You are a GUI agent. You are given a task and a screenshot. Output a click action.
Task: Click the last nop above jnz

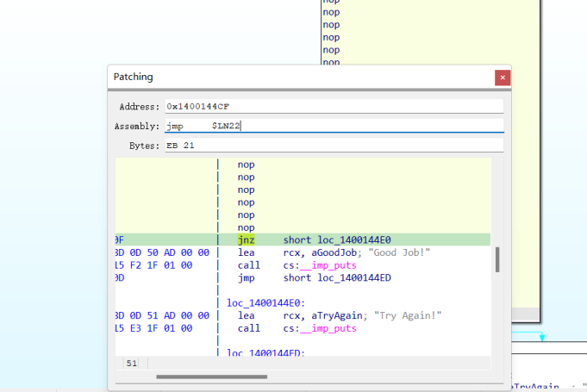pyautogui.click(x=246, y=227)
